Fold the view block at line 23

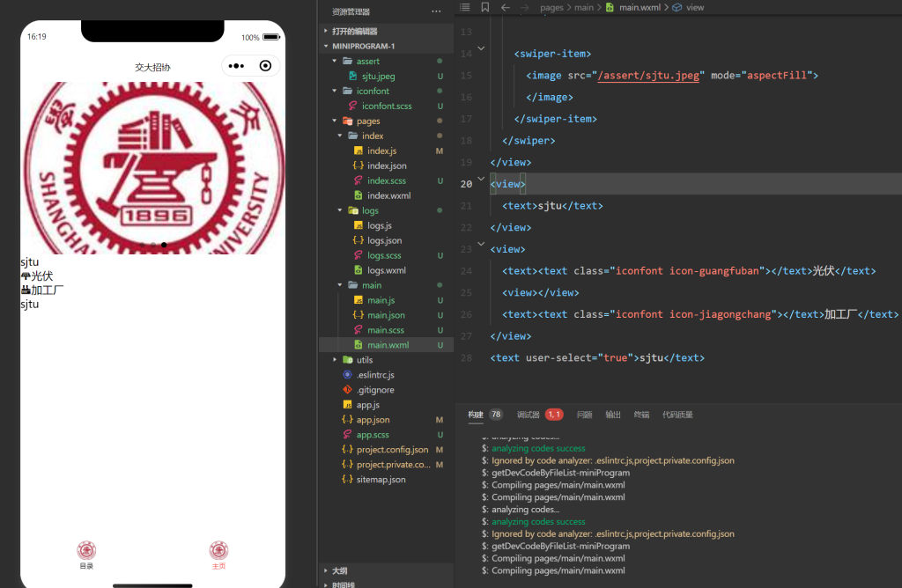point(482,244)
